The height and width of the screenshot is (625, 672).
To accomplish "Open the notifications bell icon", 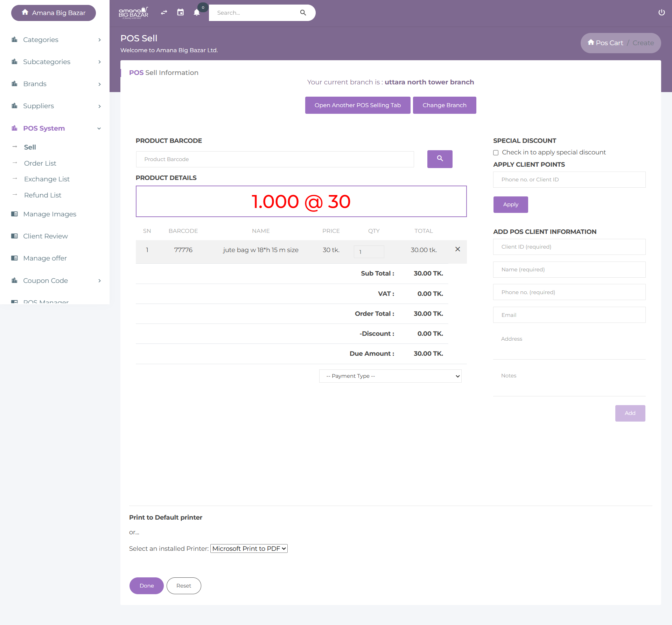I will [197, 13].
